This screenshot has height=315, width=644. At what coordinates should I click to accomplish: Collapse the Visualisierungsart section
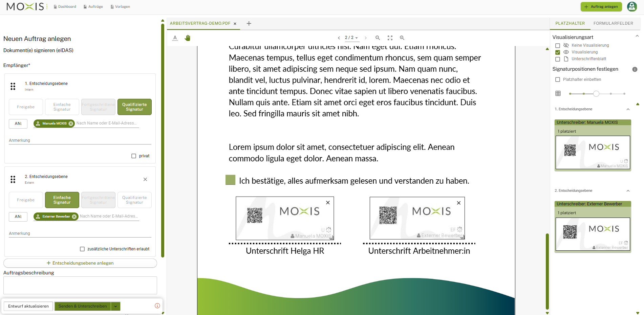coord(637,36)
